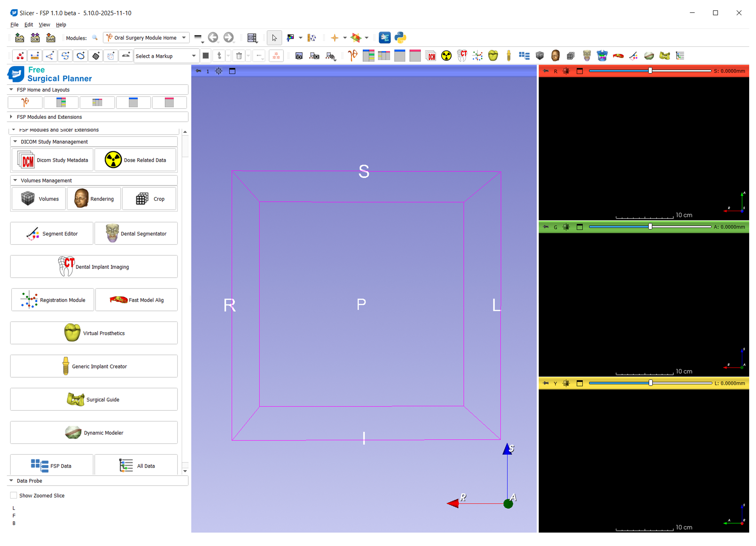Open the Segment Editor module
The width and height of the screenshot is (756, 546).
[51, 233]
